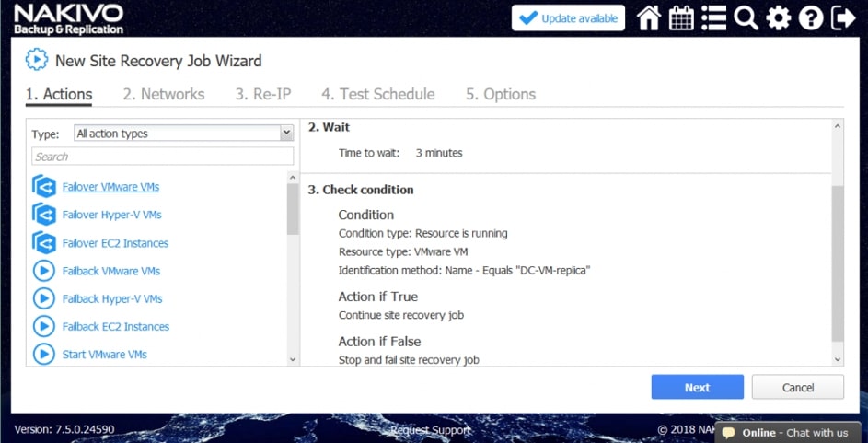Open the activities list icon

713,18
